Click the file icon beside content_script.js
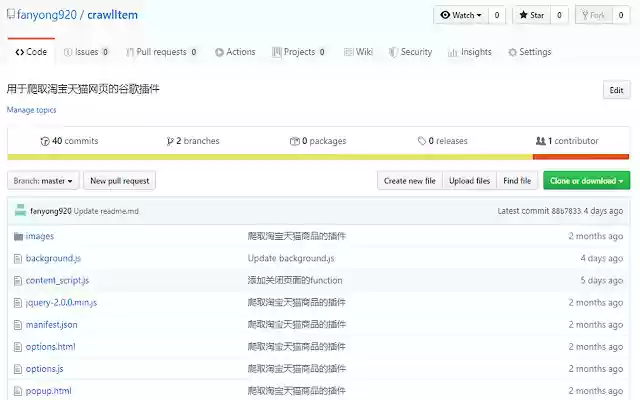 18,280
